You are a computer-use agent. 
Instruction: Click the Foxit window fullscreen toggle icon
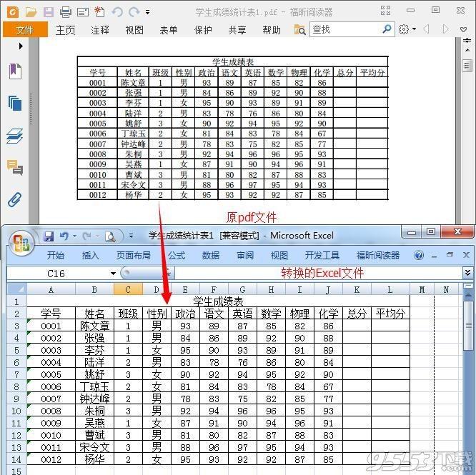[x=385, y=10]
